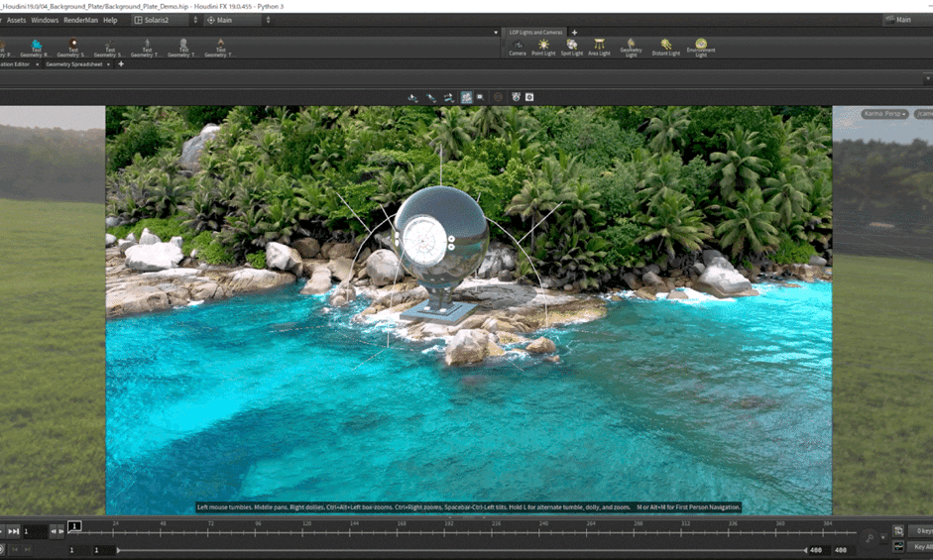
Task: Click the Test Geometry rubber toy shelf tool
Action: [37, 49]
